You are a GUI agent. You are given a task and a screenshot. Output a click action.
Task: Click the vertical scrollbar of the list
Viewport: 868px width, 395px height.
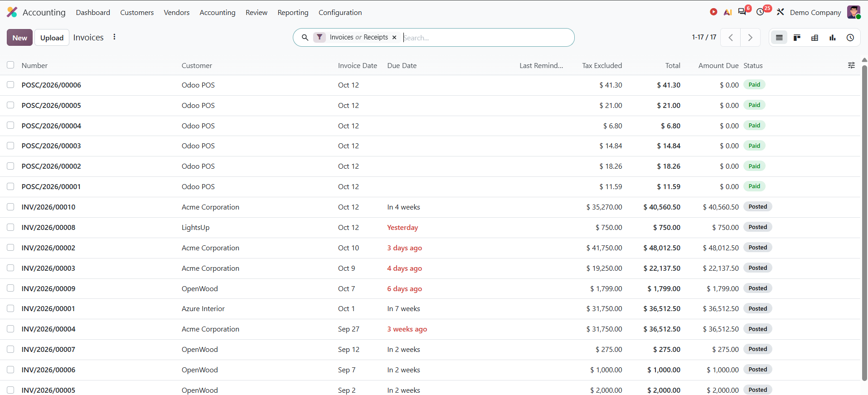coord(864,222)
